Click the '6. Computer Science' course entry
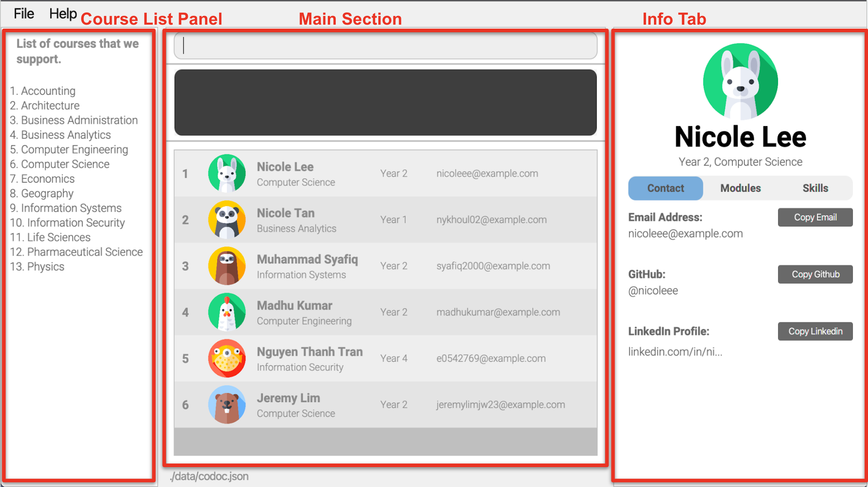Viewport: 868px width, 487px height. pos(60,164)
